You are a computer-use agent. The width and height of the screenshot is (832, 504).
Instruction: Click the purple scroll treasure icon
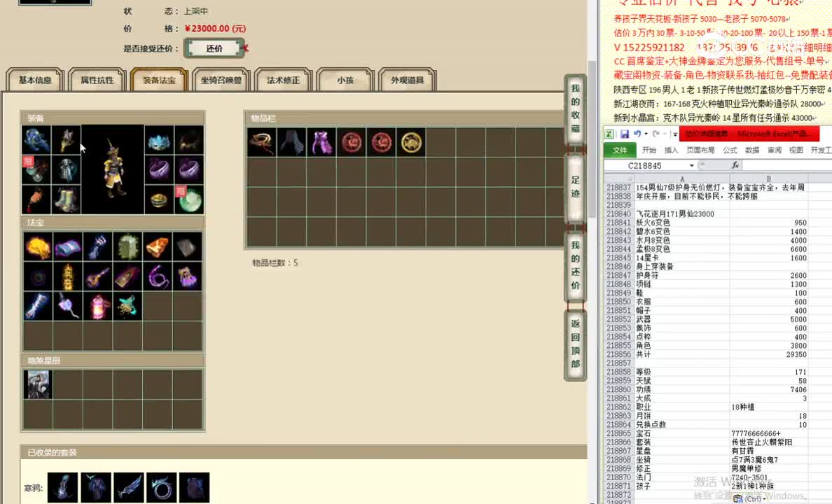(x=67, y=246)
